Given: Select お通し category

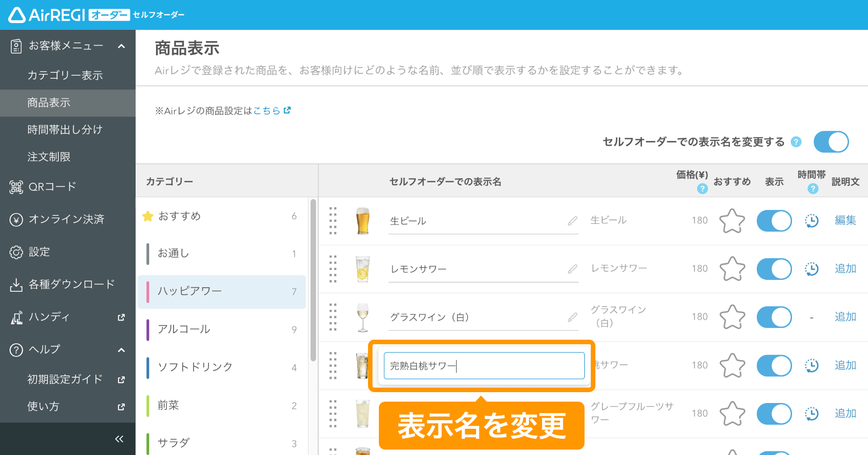Looking at the screenshot, I should click(222, 254).
